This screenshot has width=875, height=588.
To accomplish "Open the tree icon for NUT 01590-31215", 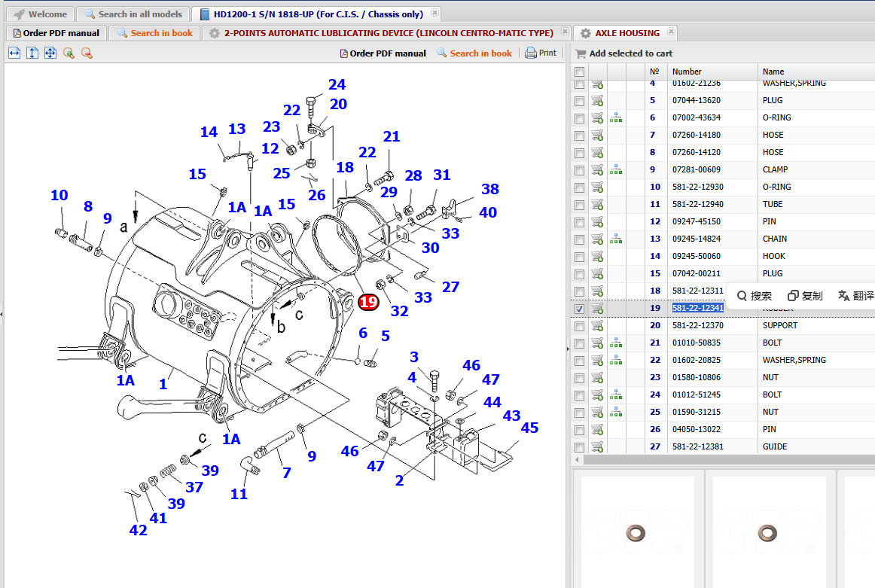I will (x=616, y=412).
